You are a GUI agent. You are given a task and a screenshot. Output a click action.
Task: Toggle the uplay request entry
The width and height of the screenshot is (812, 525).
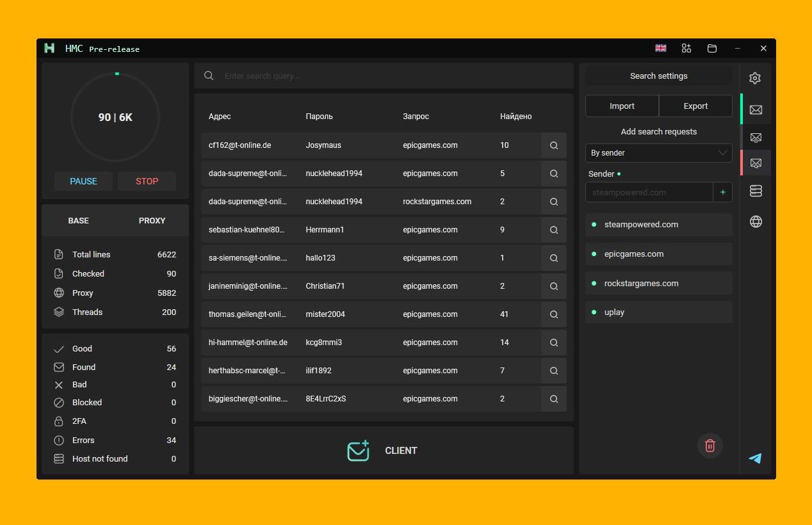(x=659, y=312)
